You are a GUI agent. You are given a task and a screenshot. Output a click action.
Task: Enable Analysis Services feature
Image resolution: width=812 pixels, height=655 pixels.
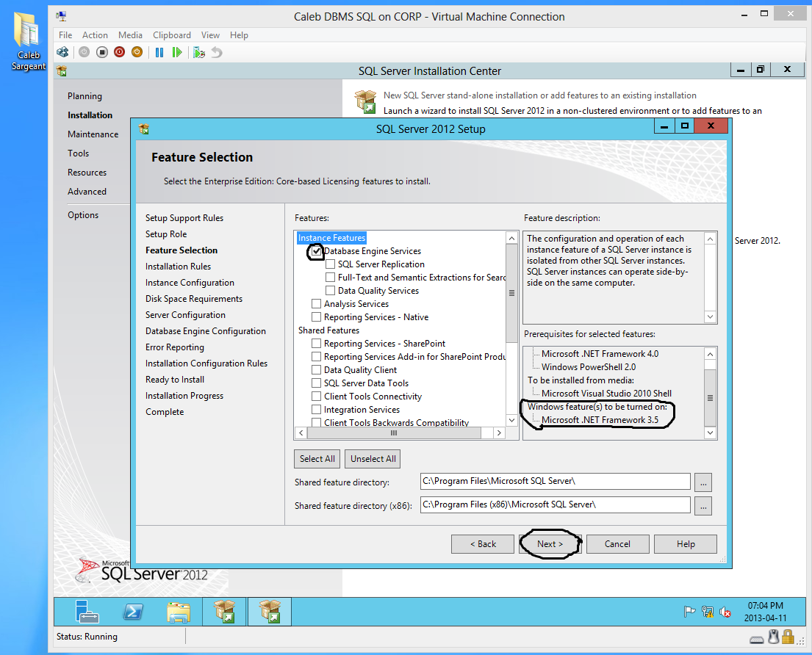tap(317, 304)
